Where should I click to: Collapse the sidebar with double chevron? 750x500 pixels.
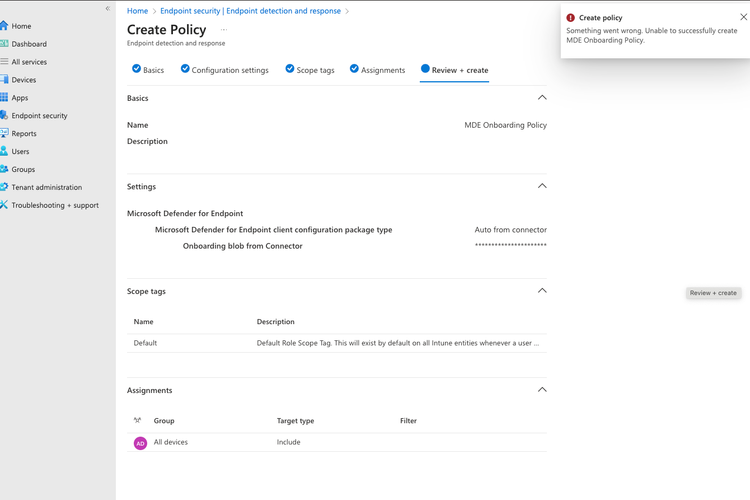coord(108,8)
